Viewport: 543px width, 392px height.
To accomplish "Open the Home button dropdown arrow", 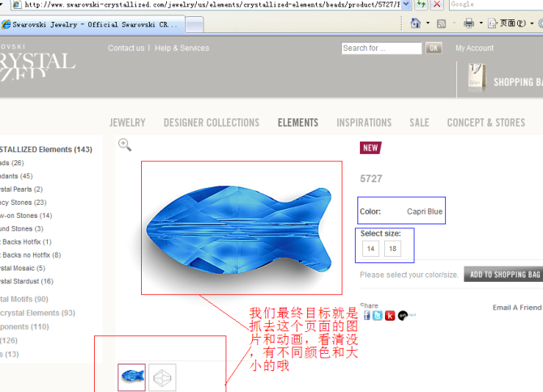I will [428, 23].
